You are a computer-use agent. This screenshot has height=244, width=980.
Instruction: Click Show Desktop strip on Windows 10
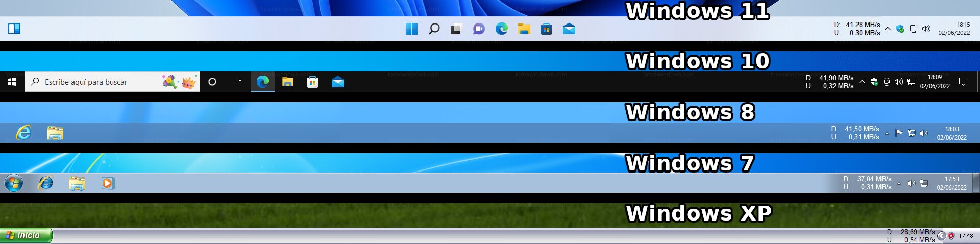pyautogui.click(x=978, y=82)
